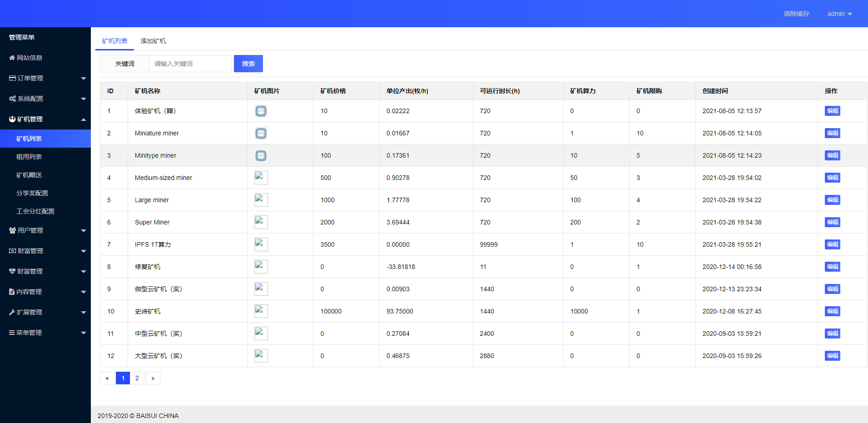
Task: Expand the 菜单管理 sidebar arrow
Action: tap(83, 333)
